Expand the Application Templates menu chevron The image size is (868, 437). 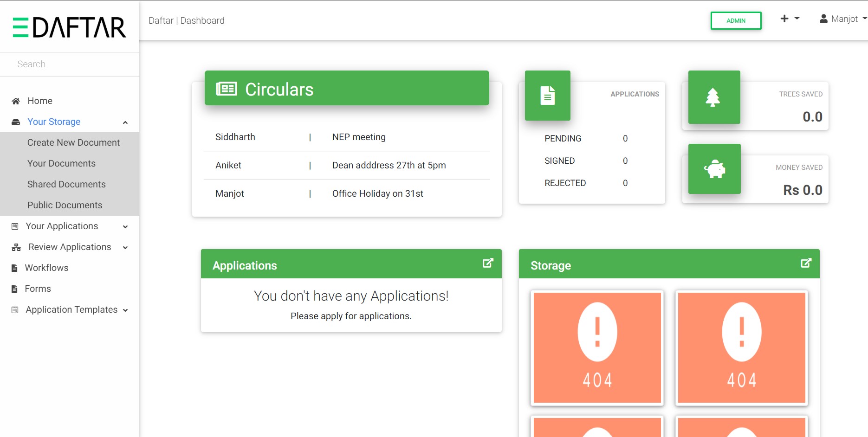[125, 310]
